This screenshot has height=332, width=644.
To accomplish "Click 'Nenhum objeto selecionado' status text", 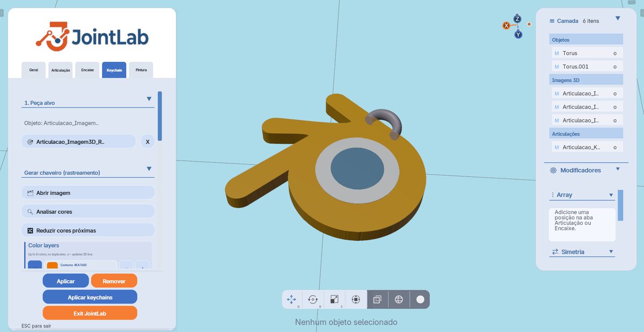I will tap(346, 322).
